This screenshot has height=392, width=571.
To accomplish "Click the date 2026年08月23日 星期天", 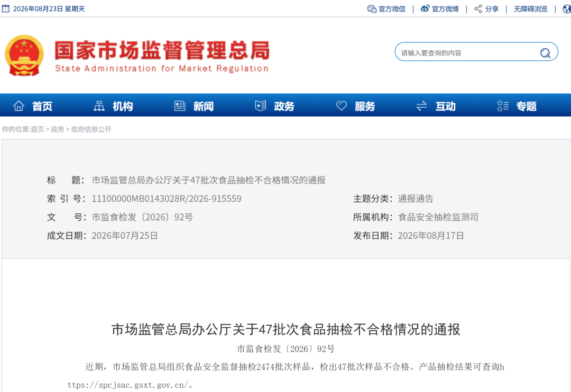I will (49, 9).
